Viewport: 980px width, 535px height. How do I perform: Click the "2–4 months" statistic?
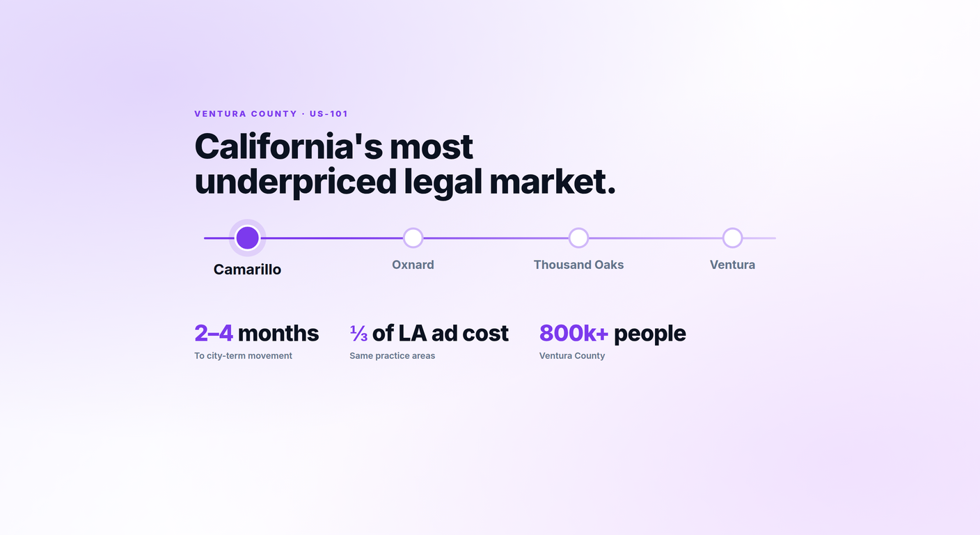click(x=256, y=333)
